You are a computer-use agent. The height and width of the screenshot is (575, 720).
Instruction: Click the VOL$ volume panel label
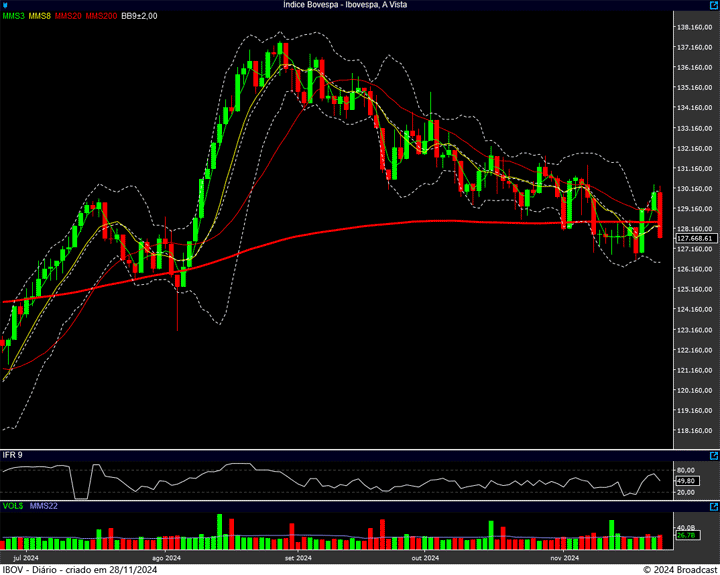13,506
